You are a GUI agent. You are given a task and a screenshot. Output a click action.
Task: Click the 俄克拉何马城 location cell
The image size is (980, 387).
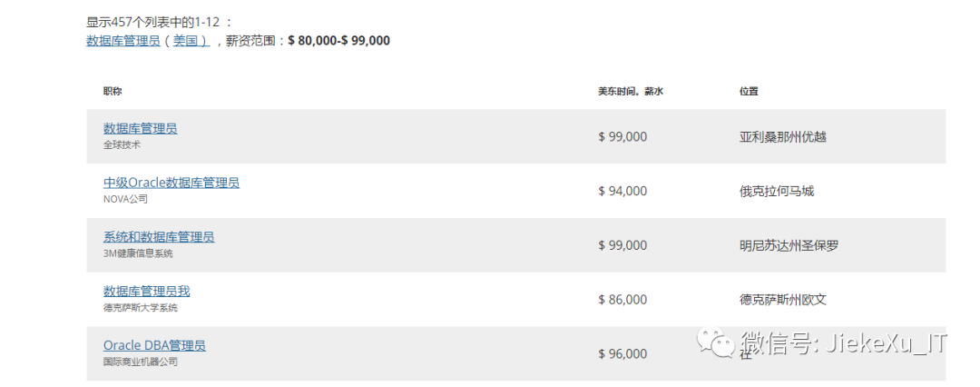tap(777, 191)
